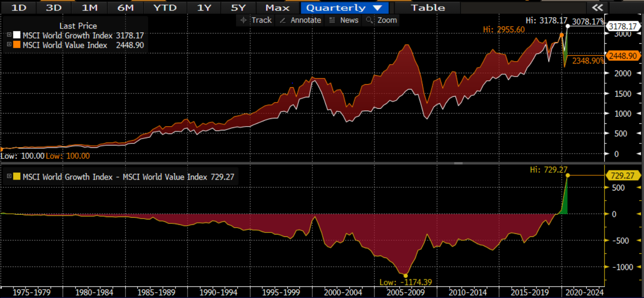Expand the Growth minus Value legend entry
The image size is (644, 298).
point(9,177)
